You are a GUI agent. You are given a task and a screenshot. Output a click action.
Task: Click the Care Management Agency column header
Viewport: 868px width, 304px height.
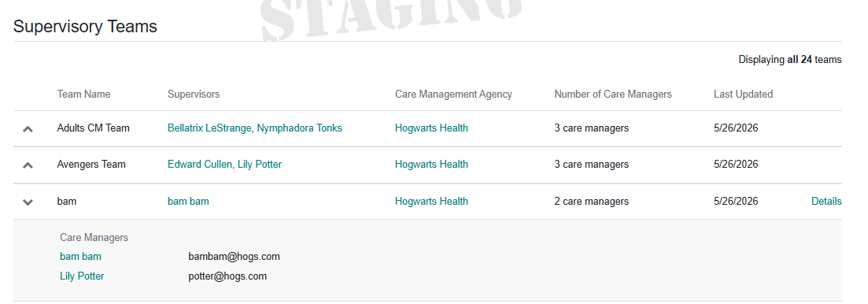[453, 95]
